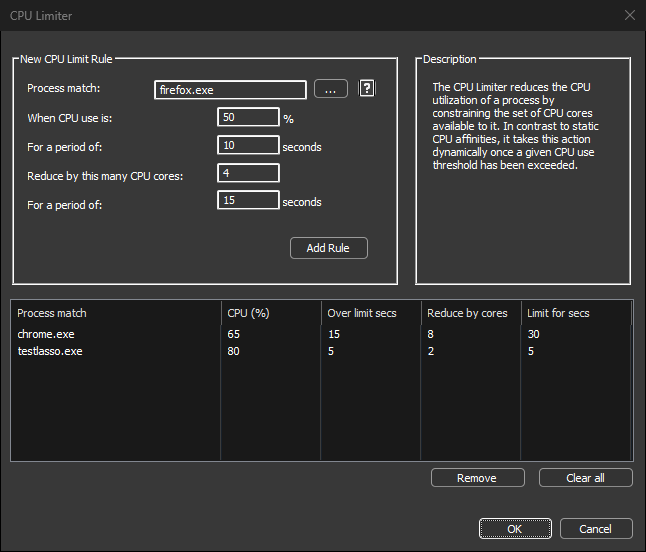Remove the selected rule with Remove button

tap(477, 478)
